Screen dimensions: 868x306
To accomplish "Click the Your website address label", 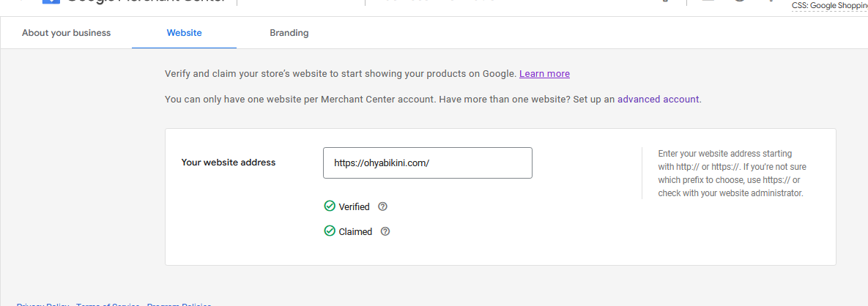I will pyautogui.click(x=229, y=163).
